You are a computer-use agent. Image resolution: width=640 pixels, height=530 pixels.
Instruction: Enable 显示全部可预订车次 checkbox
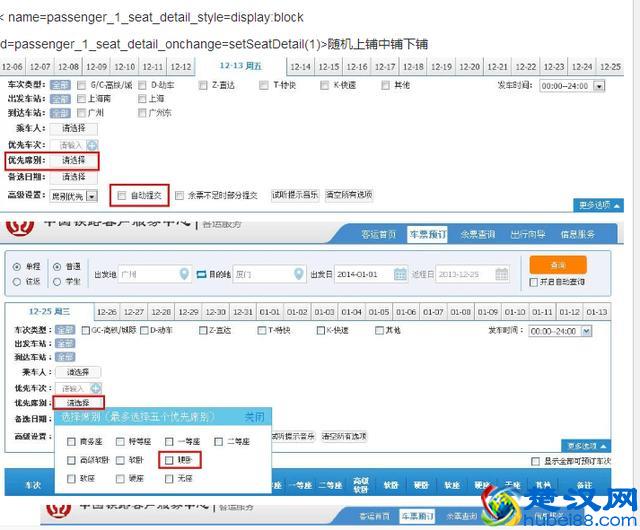[x=536, y=461]
